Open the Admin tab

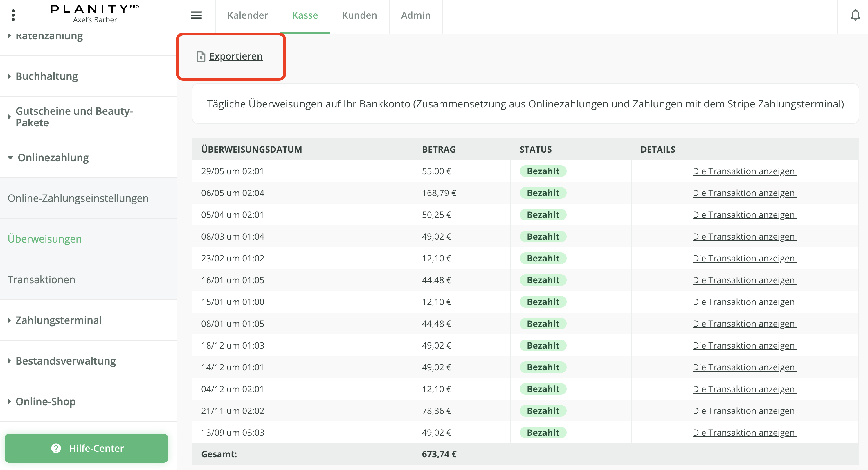pos(415,15)
